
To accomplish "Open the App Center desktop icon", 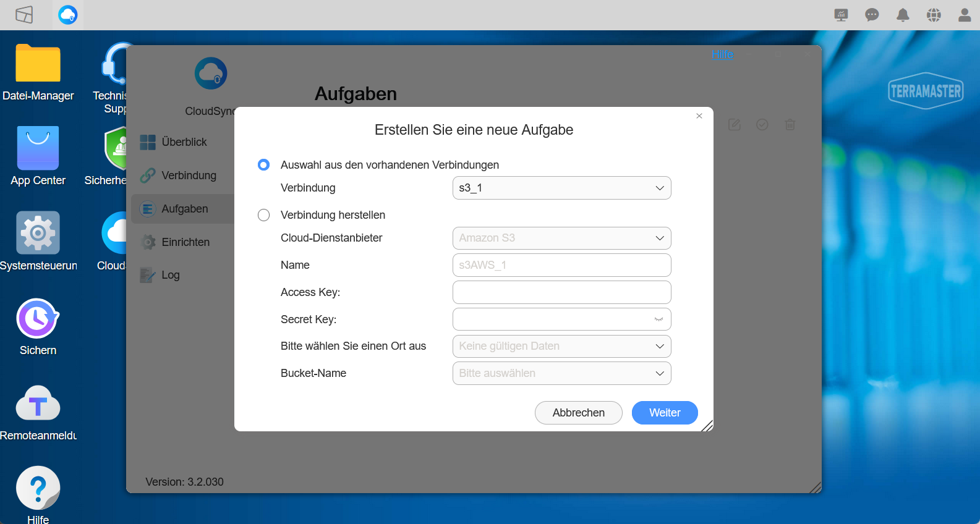I will click(38, 148).
